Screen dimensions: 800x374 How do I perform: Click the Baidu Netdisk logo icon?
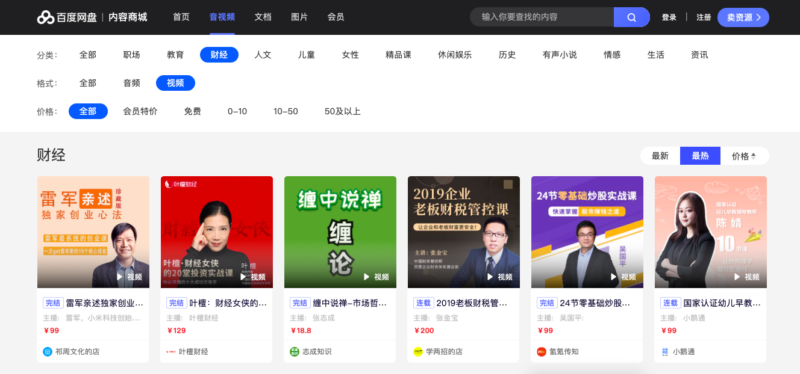45,17
